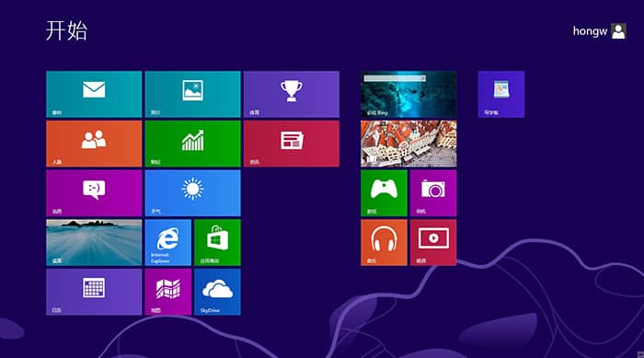Open the People tile with two figures
Viewport: 644px width, 358px height.
(94, 144)
